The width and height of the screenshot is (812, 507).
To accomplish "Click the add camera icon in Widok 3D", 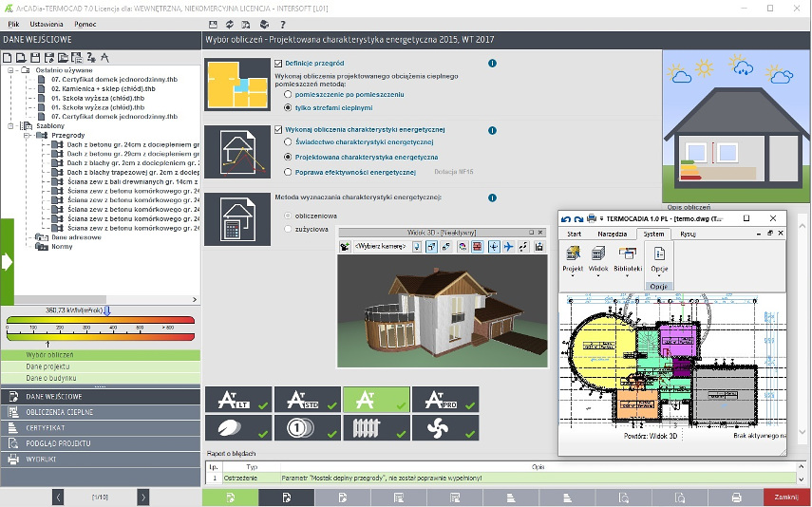I will point(345,247).
